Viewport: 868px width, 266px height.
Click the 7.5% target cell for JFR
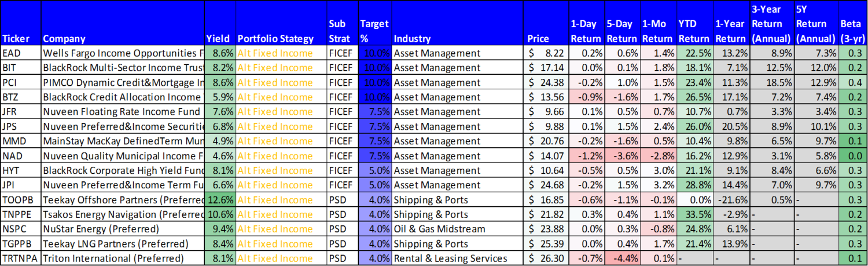(x=374, y=112)
